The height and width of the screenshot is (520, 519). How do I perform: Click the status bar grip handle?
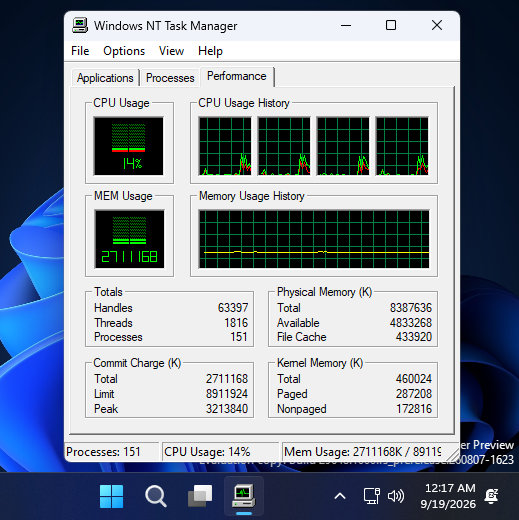point(452,454)
